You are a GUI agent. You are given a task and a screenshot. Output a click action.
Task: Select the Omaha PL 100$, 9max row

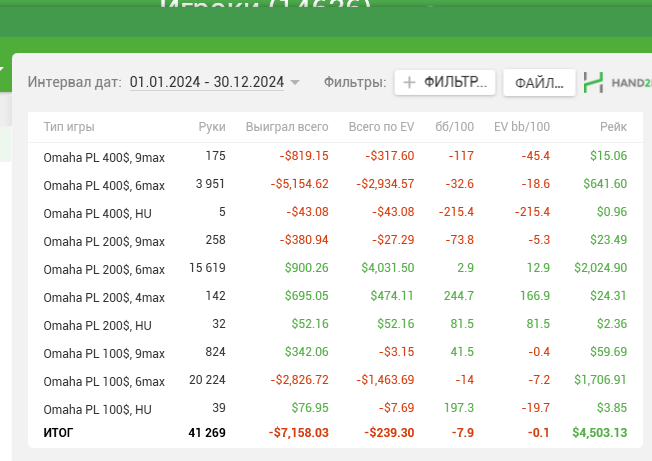pyautogui.click(x=335, y=352)
